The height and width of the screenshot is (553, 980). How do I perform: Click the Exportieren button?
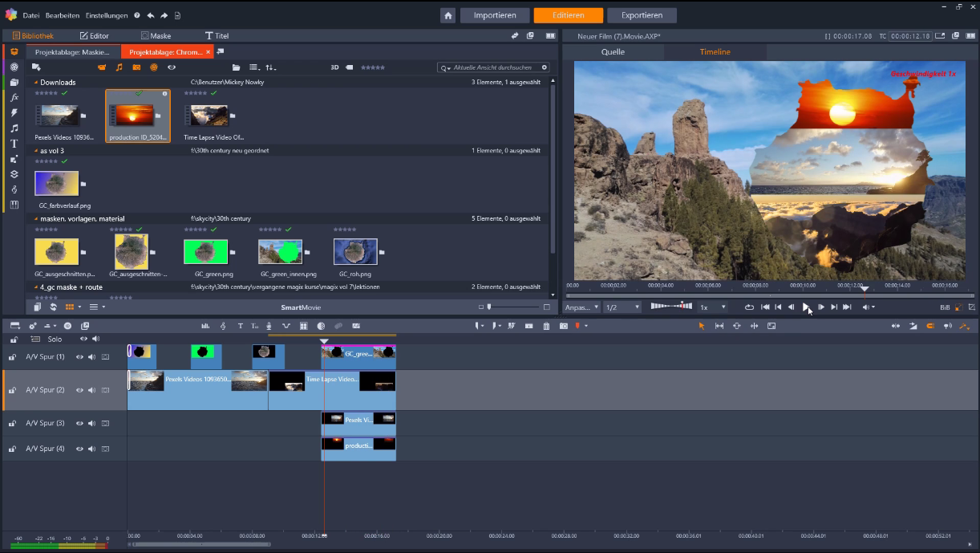(642, 14)
